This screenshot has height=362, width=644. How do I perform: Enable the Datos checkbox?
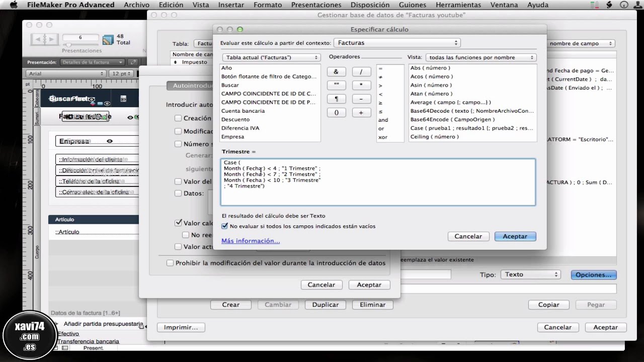click(x=178, y=193)
